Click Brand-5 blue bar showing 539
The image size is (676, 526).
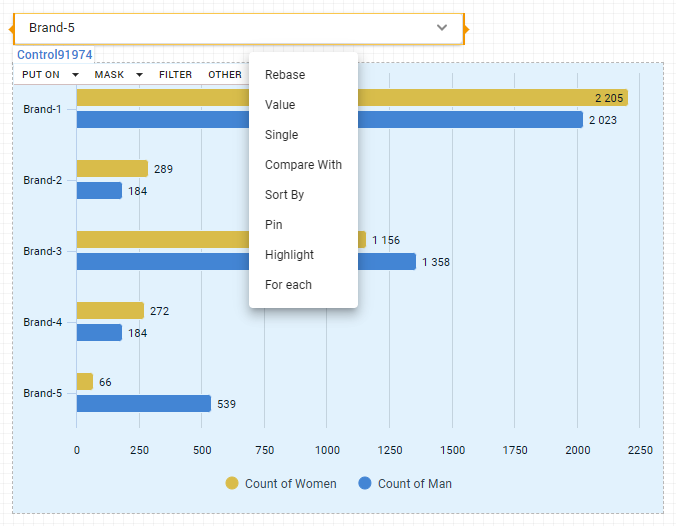click(x=143, y=404)
